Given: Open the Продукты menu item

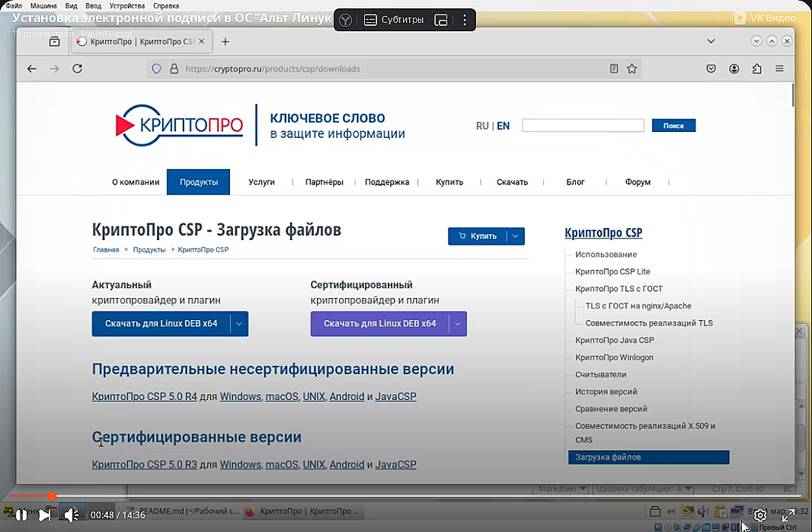Looking at the screenshot, I should (x=198, y=182).
